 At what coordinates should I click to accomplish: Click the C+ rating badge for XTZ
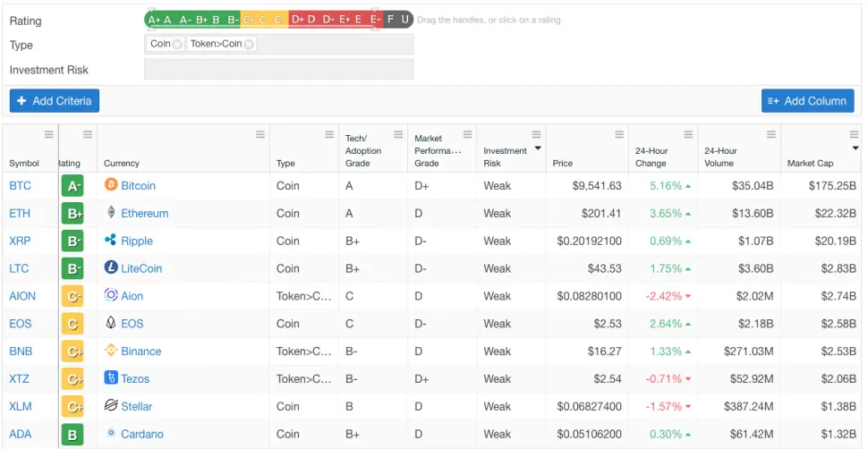pos(72,380)
